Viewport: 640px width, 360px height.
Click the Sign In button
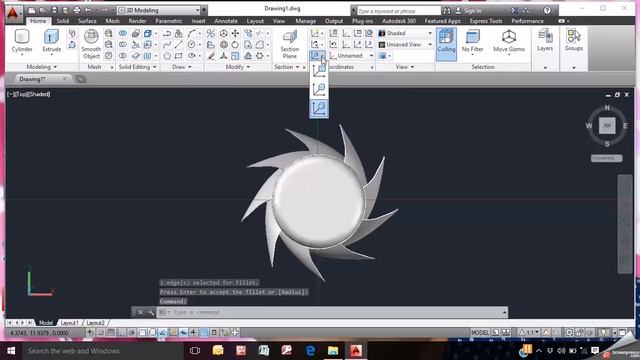[x=468, y=11]
